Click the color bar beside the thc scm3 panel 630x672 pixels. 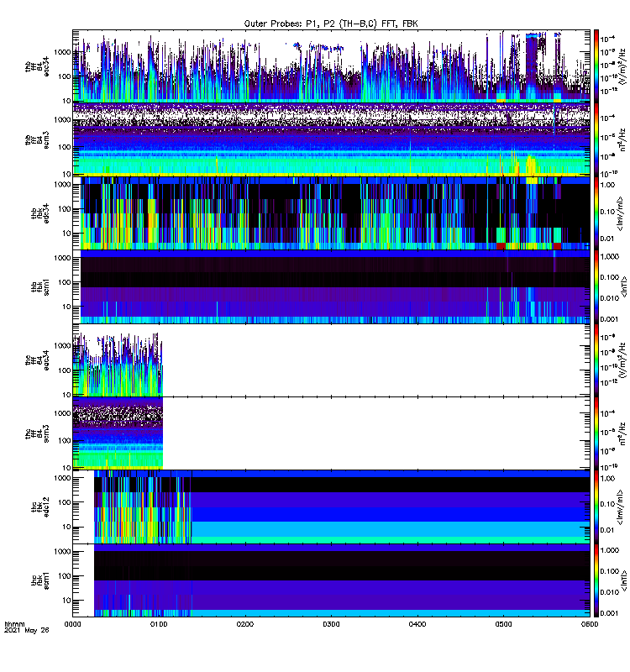point(596,433)
